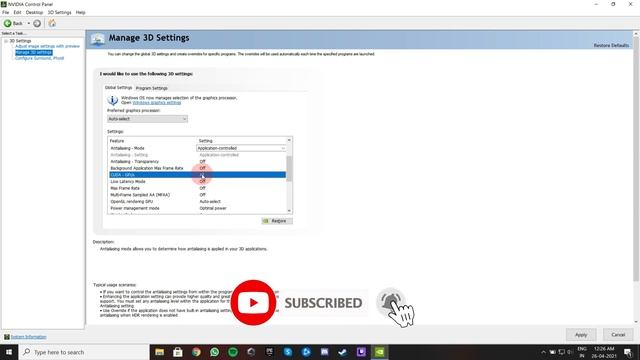The image size is (640, 360).
Task: Click the notification bell icon overlay
Action: [x=391, y=302]
